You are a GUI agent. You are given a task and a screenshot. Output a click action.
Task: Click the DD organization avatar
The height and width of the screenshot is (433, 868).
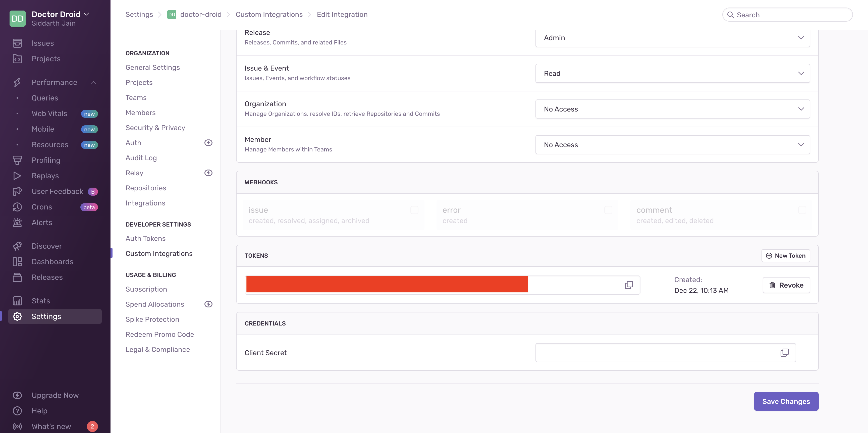coord(18,19)
